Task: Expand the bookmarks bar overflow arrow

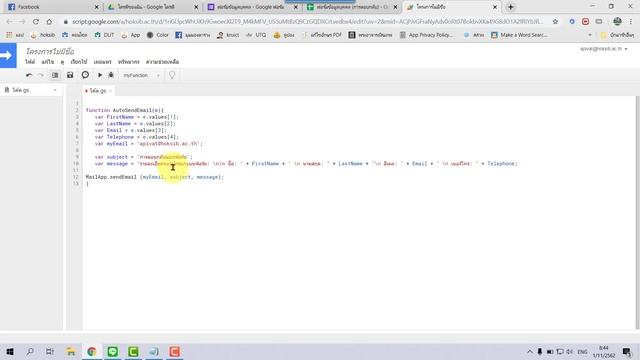Action: [590, 36]
